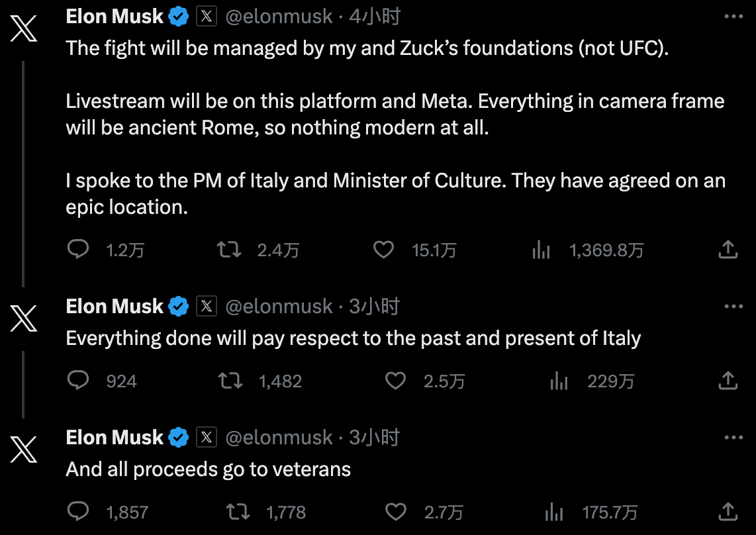Reply to the veterans proceeds tweet
Screen dimensions: 756x535
79,512
